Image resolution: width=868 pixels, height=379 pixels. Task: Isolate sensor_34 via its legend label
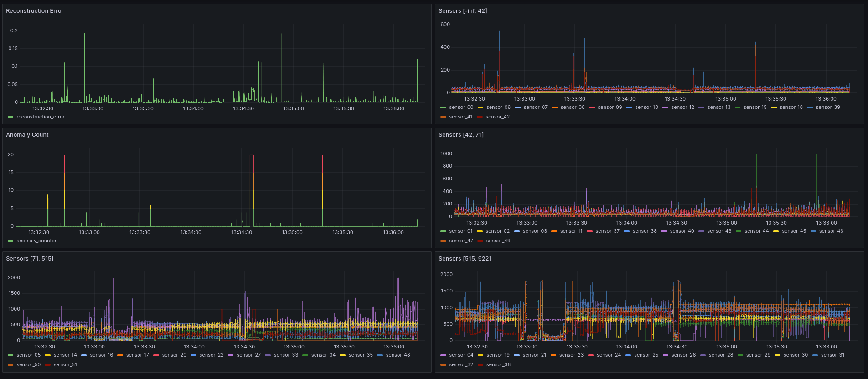[x=324, y=355]
